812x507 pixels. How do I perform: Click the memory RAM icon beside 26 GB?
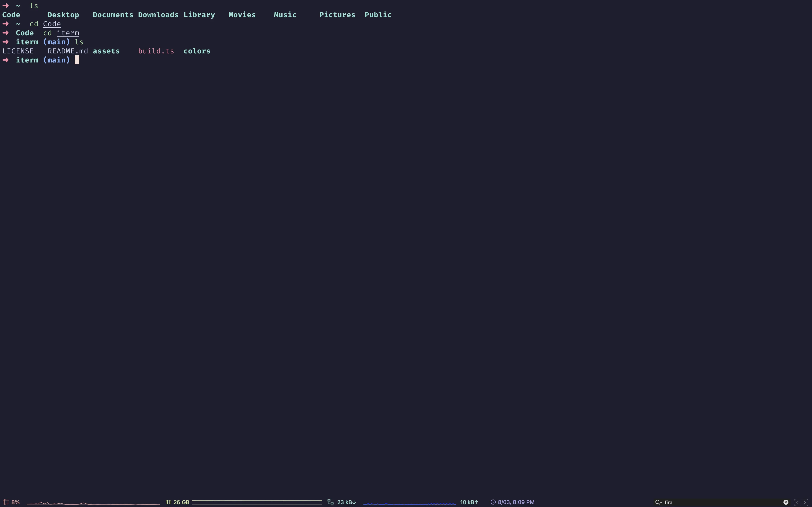tap(168, 502)
